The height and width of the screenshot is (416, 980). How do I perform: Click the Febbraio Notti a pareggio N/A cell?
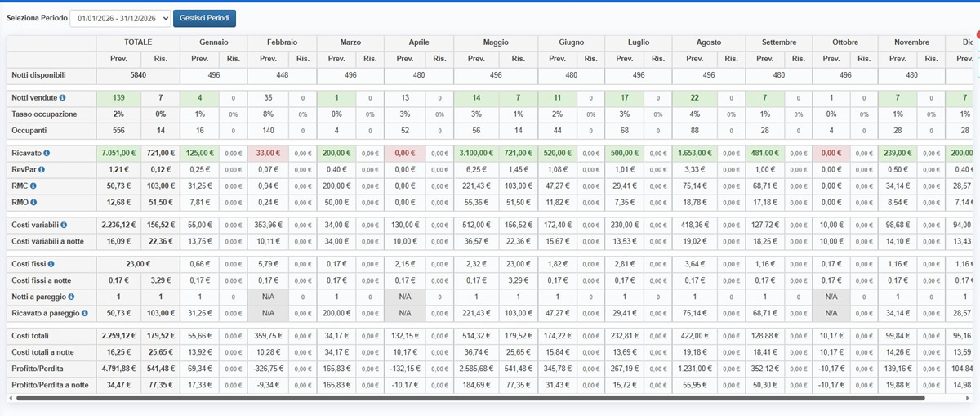(268, 297)
